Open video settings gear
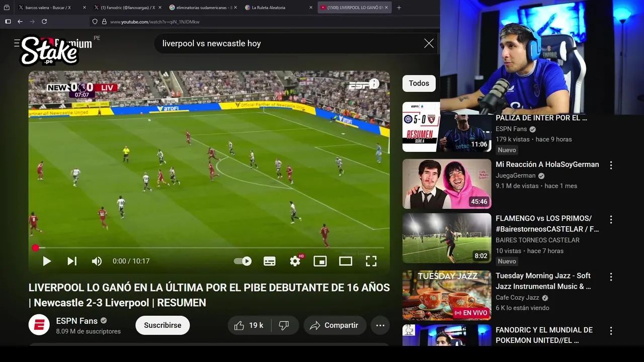Viewport: 644px width, 362px height. (295, 261)
